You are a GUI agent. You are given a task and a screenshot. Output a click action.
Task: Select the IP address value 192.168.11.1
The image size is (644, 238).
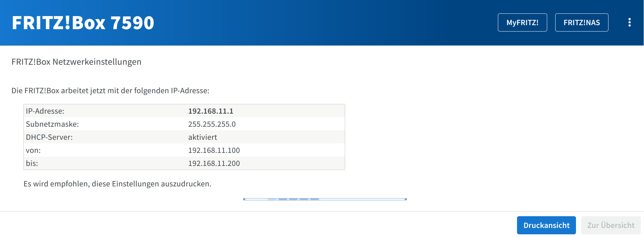click(x=210, y=111)
